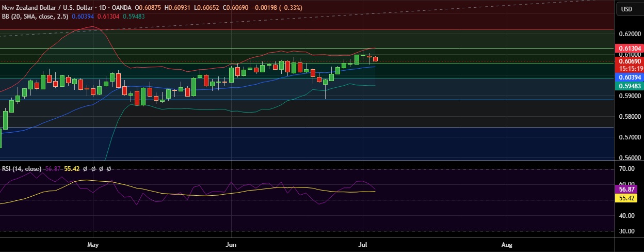Click the 40.00 RSI scale tick
Viewport: 644px width, 252px height.
(x=627, y=215)
